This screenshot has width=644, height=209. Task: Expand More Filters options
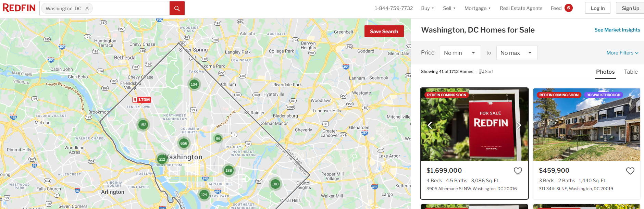pyautogui.click(x=622, y=53)
